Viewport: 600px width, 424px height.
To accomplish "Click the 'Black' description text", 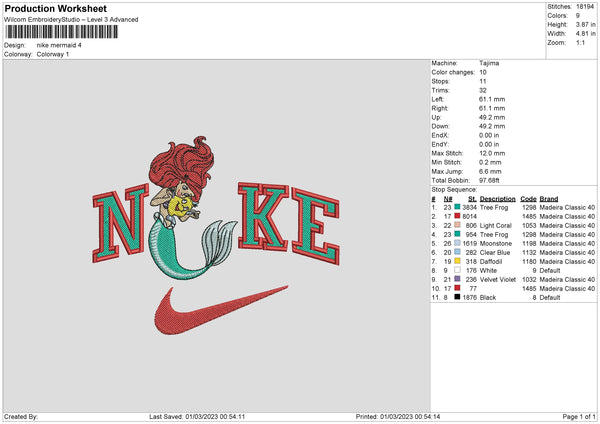I will coord(488,297).
